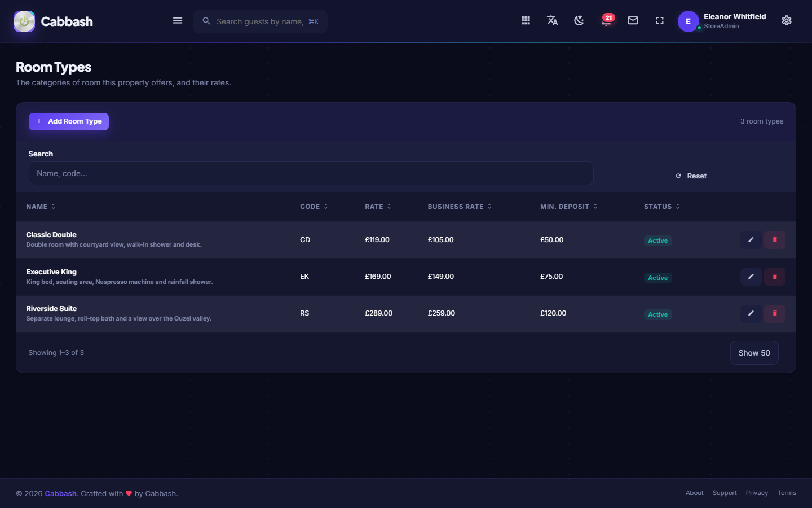This screenshot has width=812, height=508.
Task: Open the settings gear icon
Action: 787,21
